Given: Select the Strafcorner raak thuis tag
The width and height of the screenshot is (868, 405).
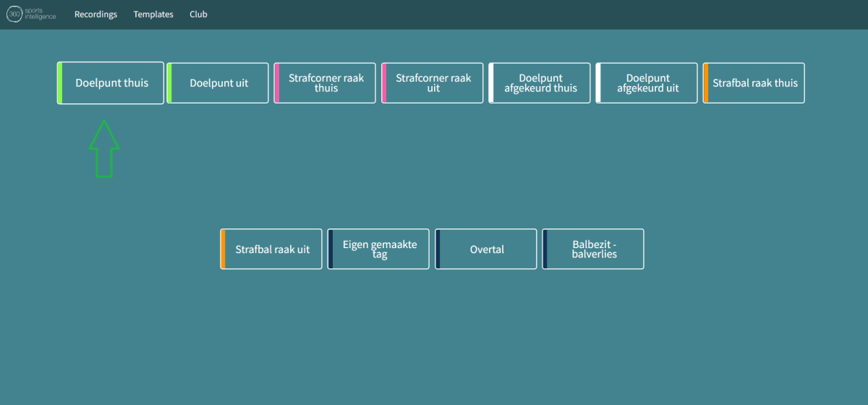Looking at the screenshot, I should pyautogui.click(x=325, y=83).
